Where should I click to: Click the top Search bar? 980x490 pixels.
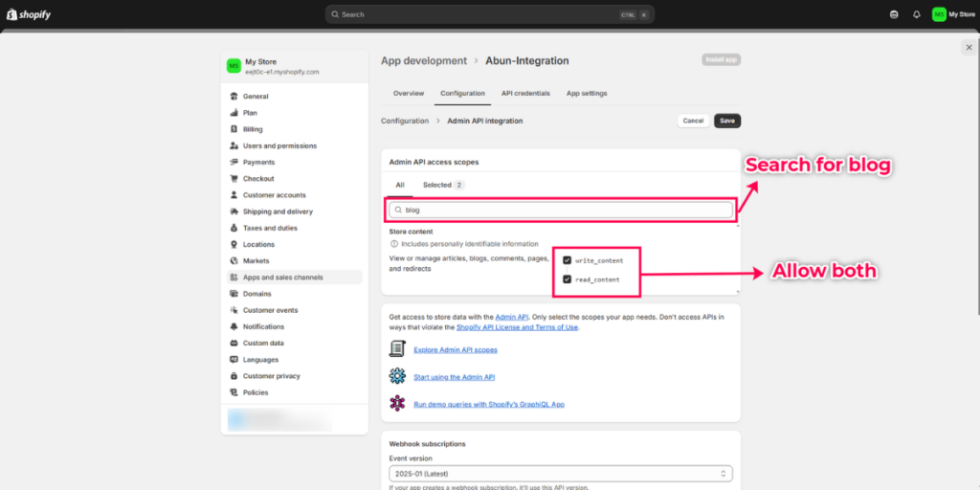[x=489, y=14]
